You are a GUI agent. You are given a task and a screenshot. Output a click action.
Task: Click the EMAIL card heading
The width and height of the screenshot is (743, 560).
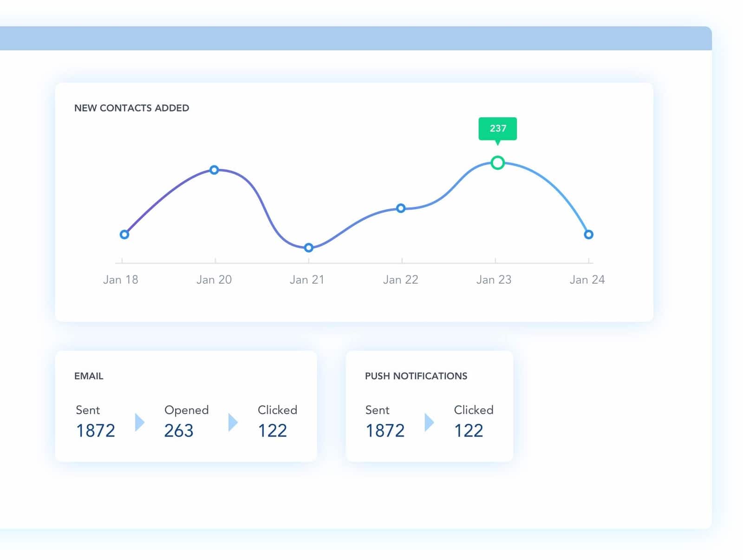tap(89, 376)
